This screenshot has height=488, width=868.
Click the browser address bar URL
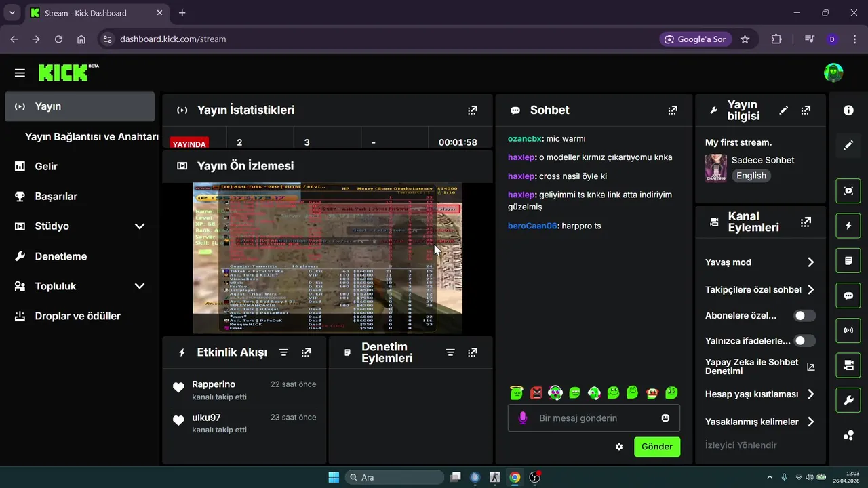pos(173,39)
